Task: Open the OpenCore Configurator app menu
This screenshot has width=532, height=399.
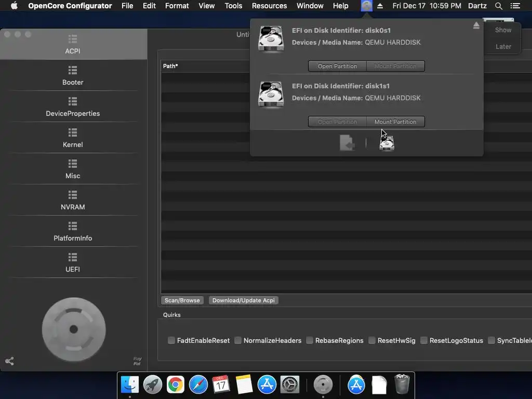Action: (70, 6)
